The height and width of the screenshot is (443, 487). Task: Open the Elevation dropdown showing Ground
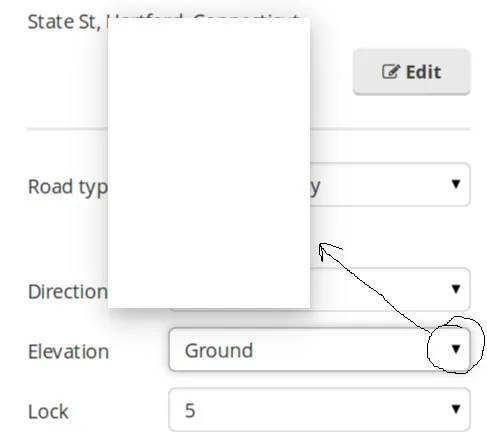[319, 349]
